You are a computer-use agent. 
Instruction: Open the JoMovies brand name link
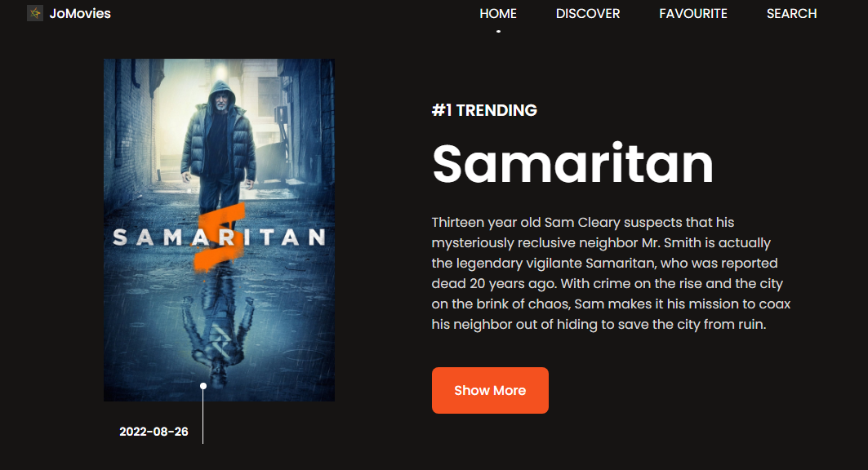(80, 13)
